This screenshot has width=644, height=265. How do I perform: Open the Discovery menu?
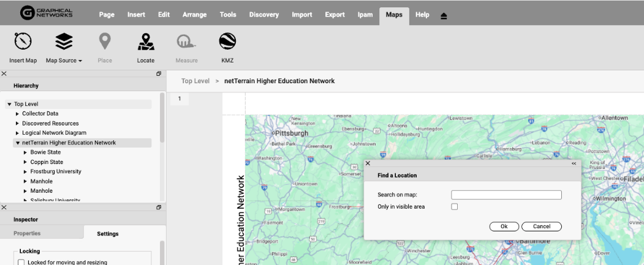pyautogui.click(x=264, y=15)
